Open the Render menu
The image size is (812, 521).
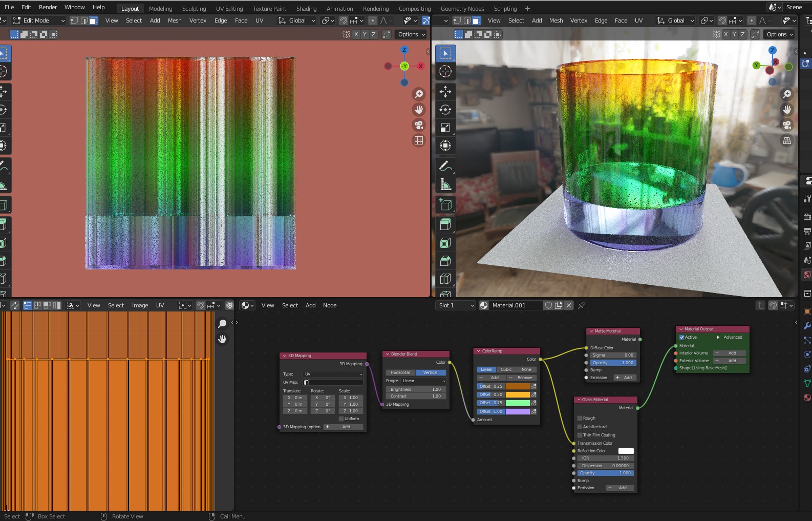pyautogui.click(x=48, y=7)
